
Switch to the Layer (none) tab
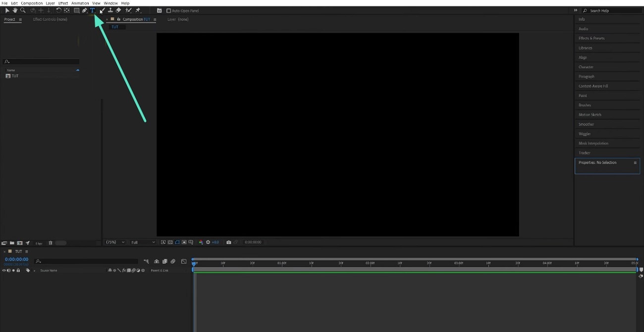point(178,19)
